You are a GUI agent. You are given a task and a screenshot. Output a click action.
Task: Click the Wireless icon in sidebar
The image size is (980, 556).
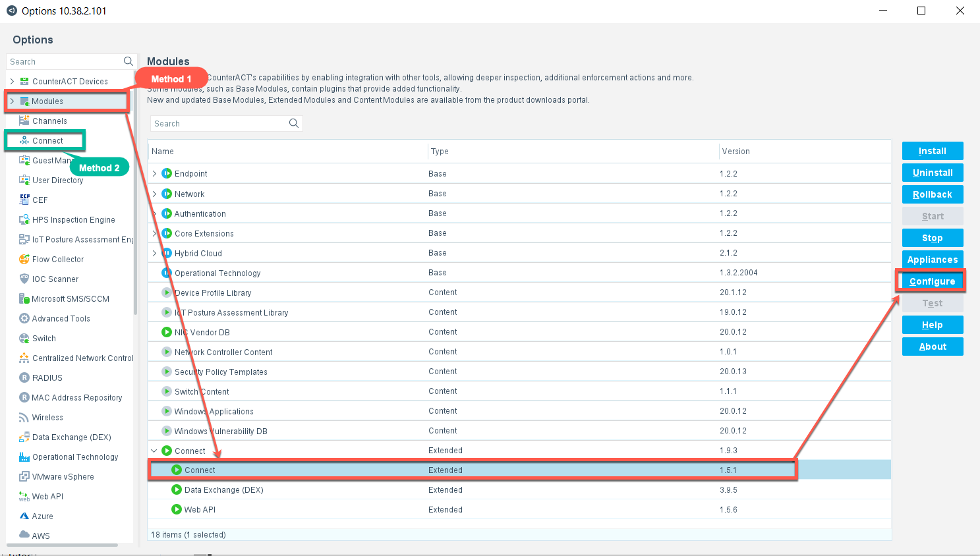pos(24,418)
